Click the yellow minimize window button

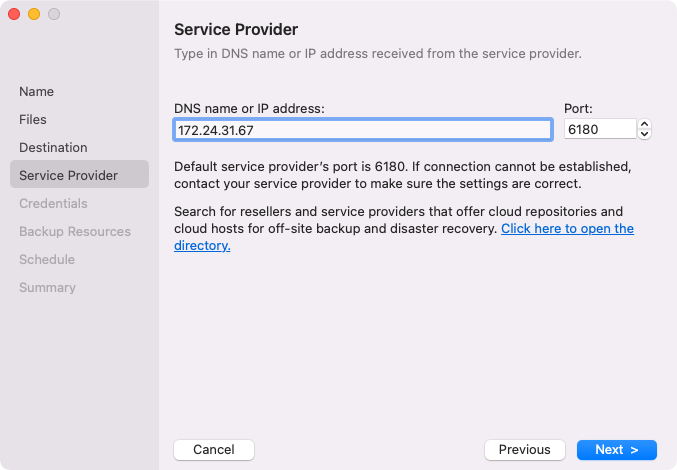[x=34, y=14]
